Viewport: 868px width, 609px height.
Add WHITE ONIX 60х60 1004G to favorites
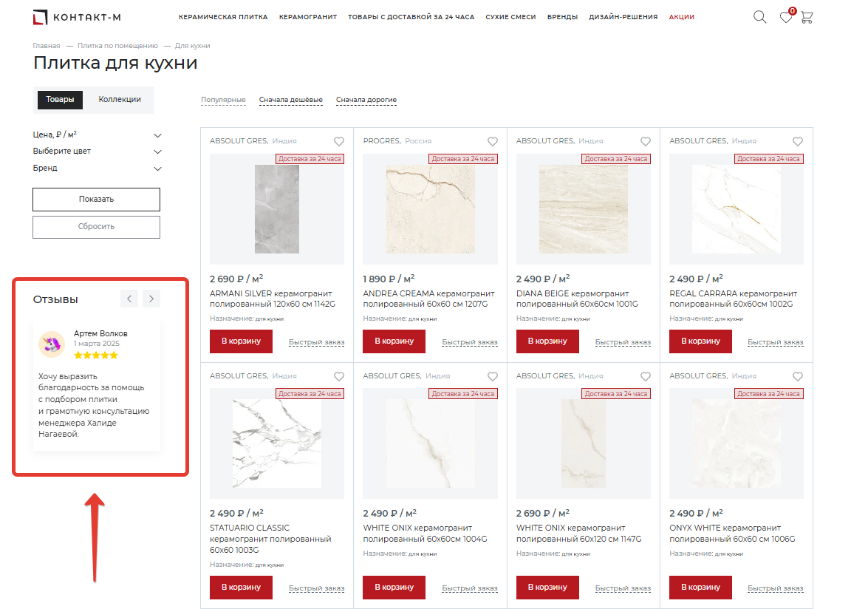[492, 376]
